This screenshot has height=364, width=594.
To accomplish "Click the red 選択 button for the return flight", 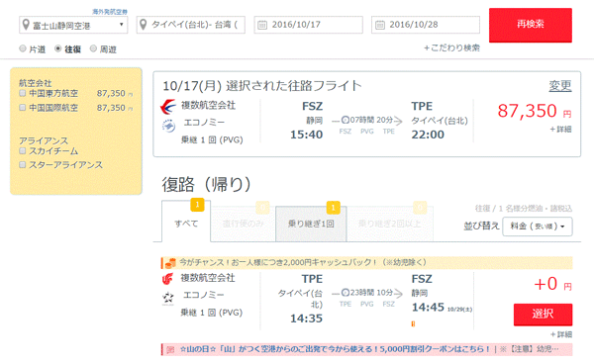I will click(x=543, y=315).
